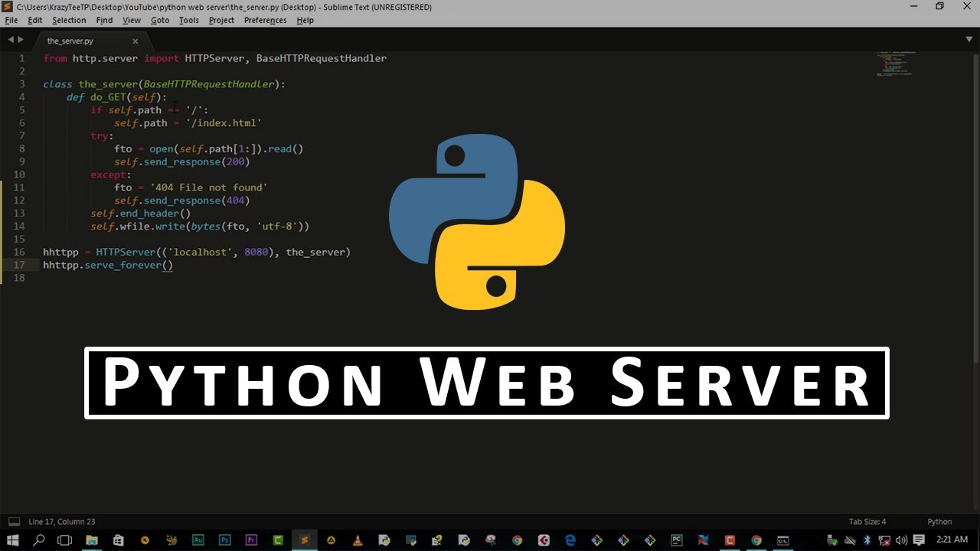The height and width of the screenshot is (551, 980).
Task: Open Task View from the taskbar
Action: coord(64,540)
